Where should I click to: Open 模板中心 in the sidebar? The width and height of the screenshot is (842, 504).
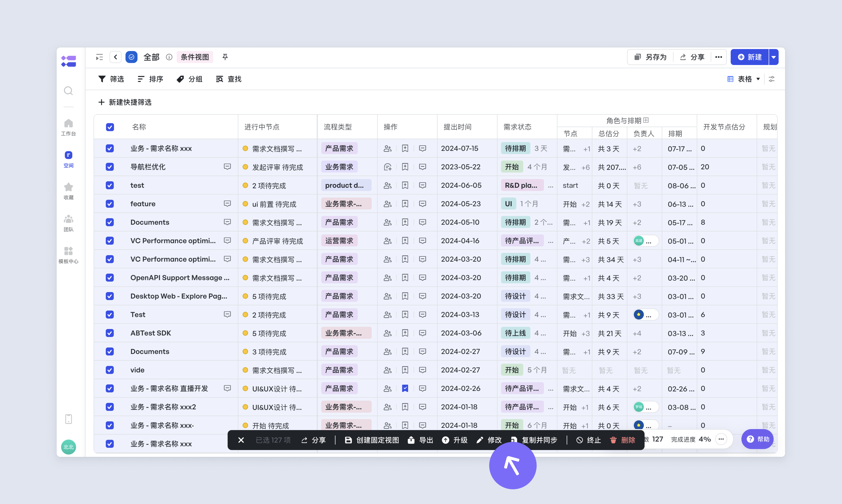point(68,255)
